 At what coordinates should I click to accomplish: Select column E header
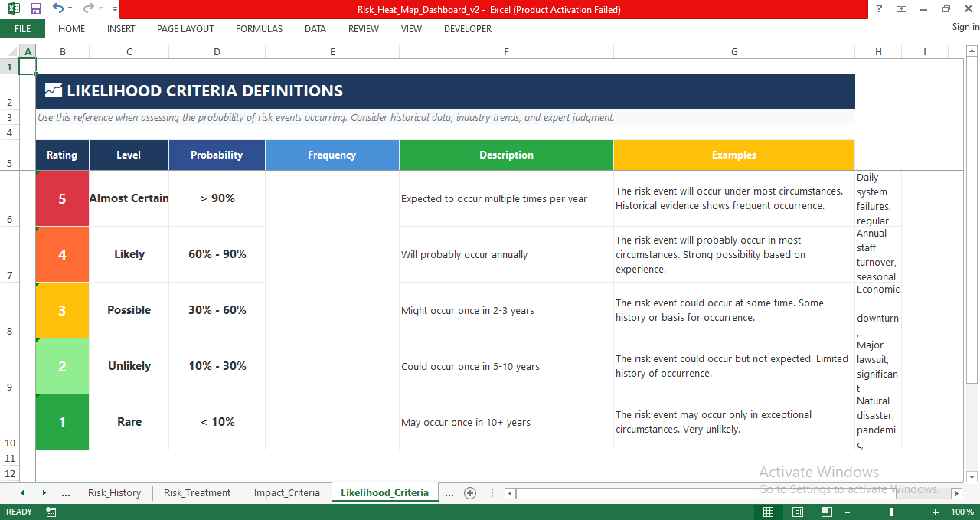click(332, 51)
